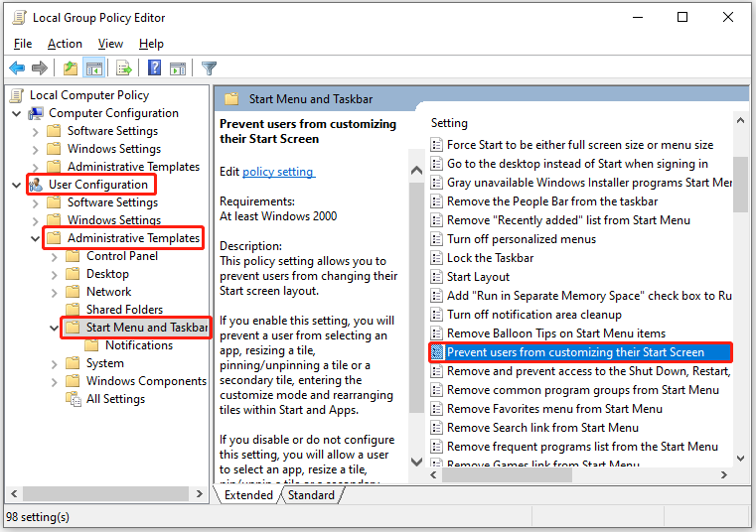
Task: Click tree pane horizontal scroll-right arrow
Action: click(x=199, y=494)
